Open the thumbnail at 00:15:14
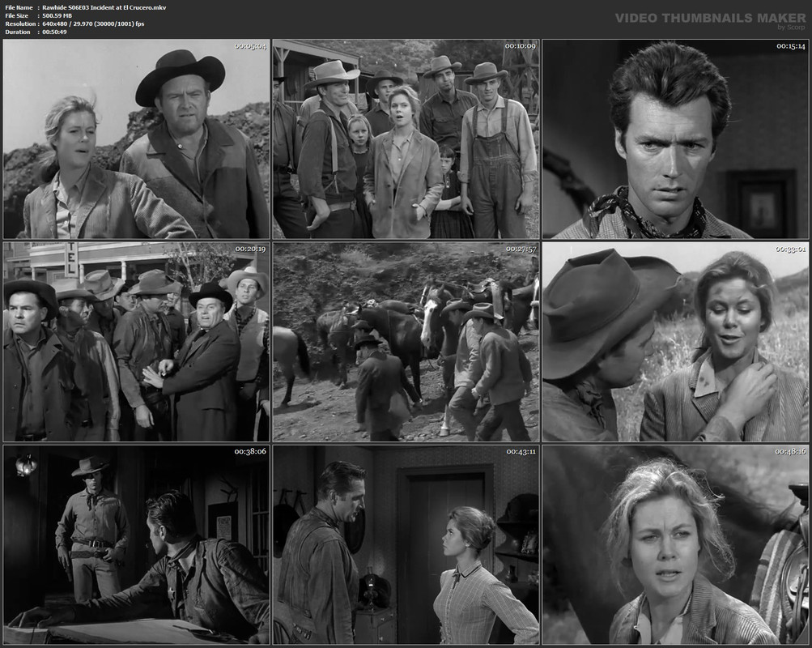Screen dimensions: 812x648 tap(676, 139)
